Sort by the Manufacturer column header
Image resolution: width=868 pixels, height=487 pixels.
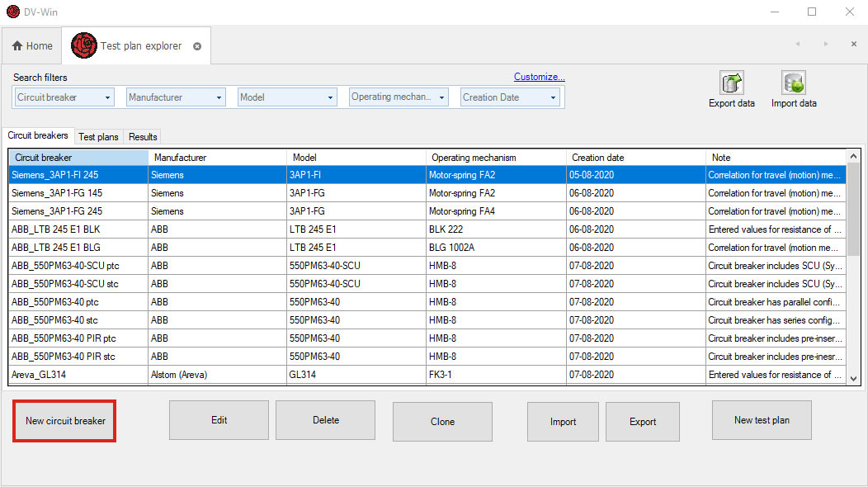coord(218,158)
